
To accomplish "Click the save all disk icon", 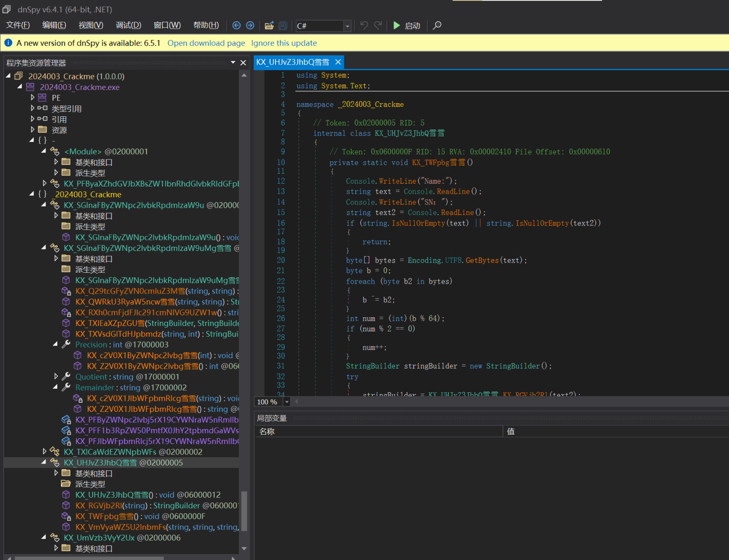I will click(283, 25).
